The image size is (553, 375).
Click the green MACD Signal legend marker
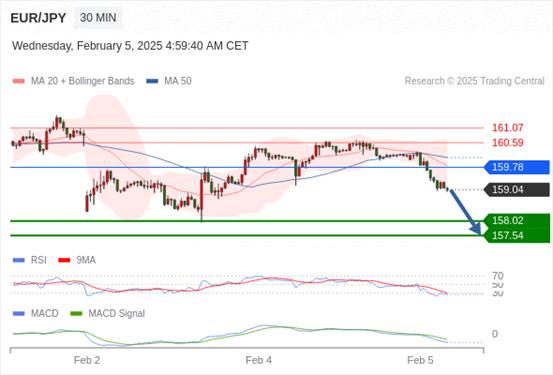[x=76, y=314]
